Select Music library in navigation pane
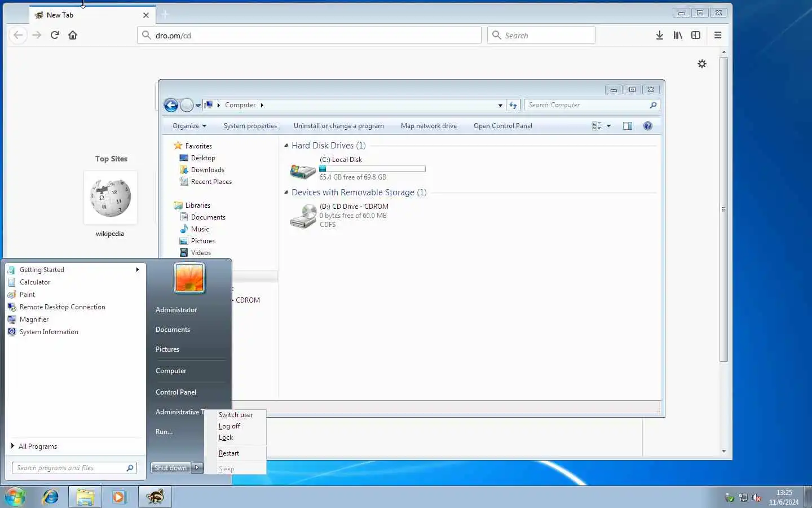This screenshot has width=812, height=508. (x=200, y=229)
